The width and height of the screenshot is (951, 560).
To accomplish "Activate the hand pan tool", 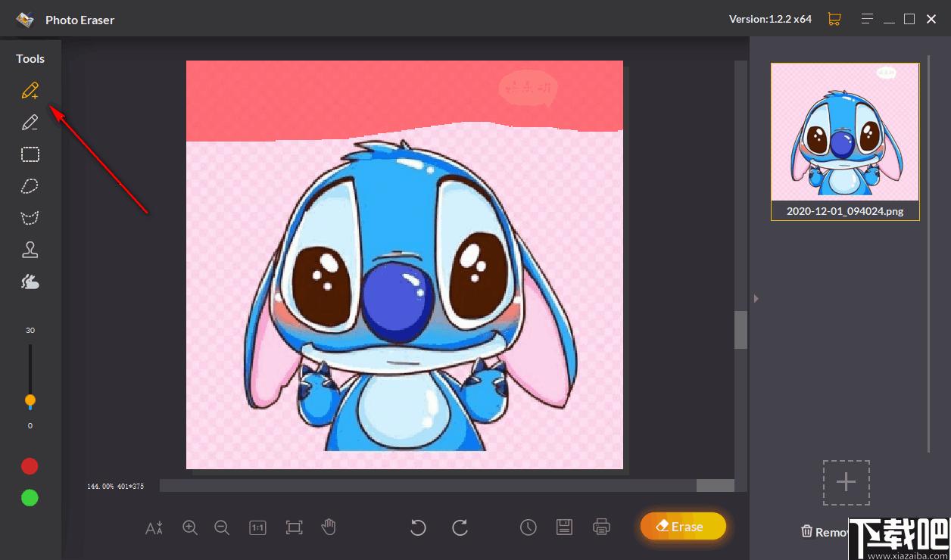I will (x=329, y=527).
